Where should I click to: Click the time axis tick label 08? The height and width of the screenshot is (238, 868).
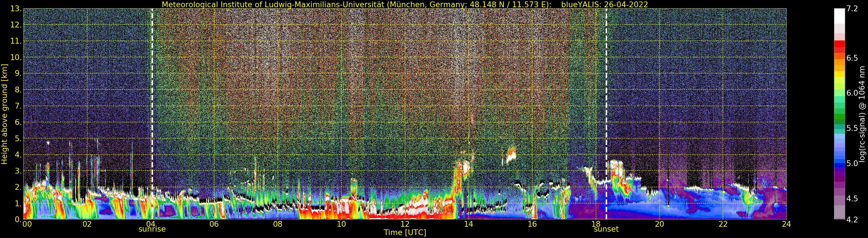(278, 224)
